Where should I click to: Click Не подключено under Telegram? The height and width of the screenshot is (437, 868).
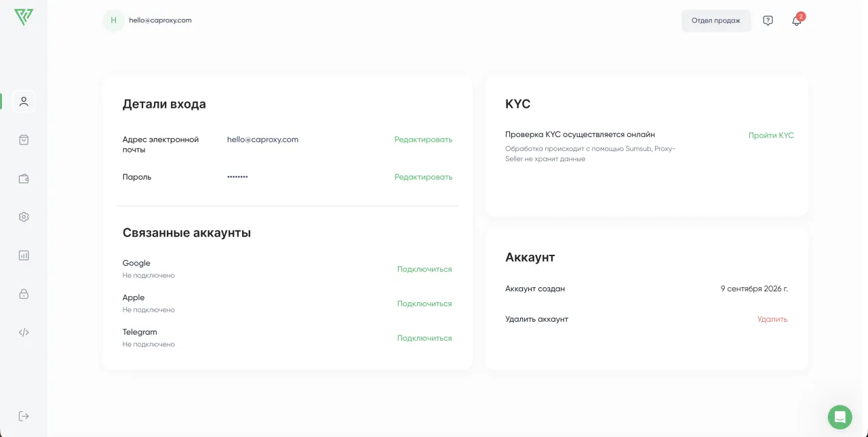point(149,345)
